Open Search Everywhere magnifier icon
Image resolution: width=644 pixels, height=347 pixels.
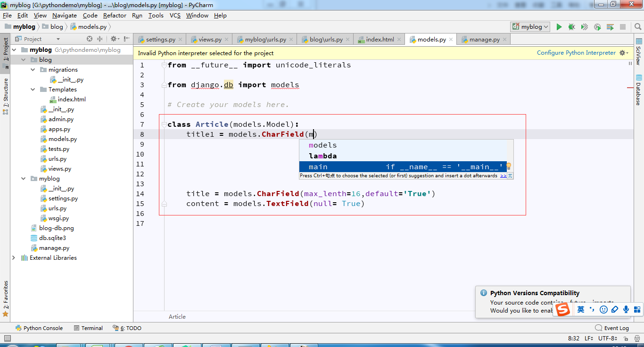coord(637,27)
